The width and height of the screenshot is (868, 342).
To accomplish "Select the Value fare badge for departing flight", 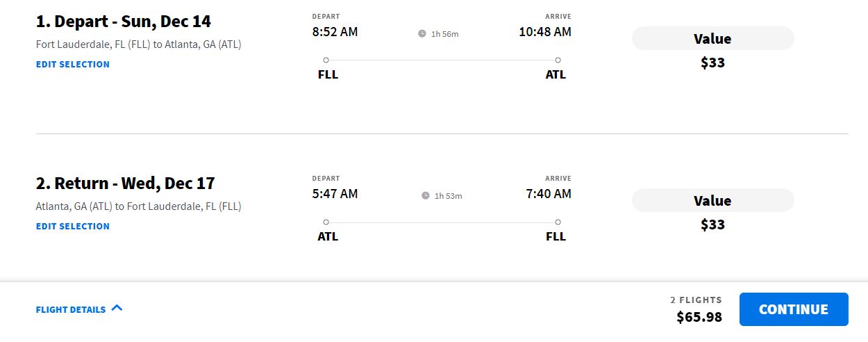I will [x=712, y=39].
